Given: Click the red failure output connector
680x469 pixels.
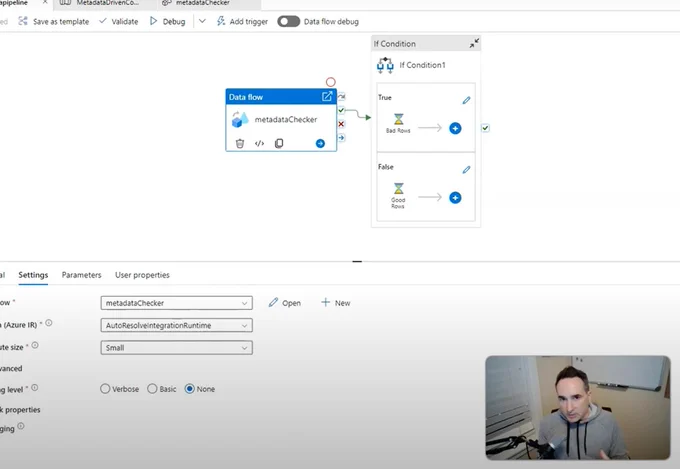Looking at the screenshot, I should pyautogui.click(x=341, y=124).
